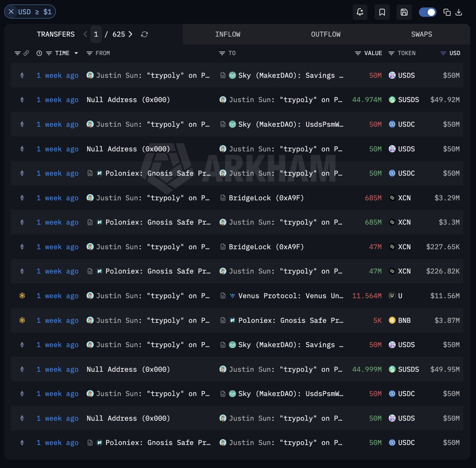Switch to the INFLOW tab
476x468 pixels.
coord(228,34)
